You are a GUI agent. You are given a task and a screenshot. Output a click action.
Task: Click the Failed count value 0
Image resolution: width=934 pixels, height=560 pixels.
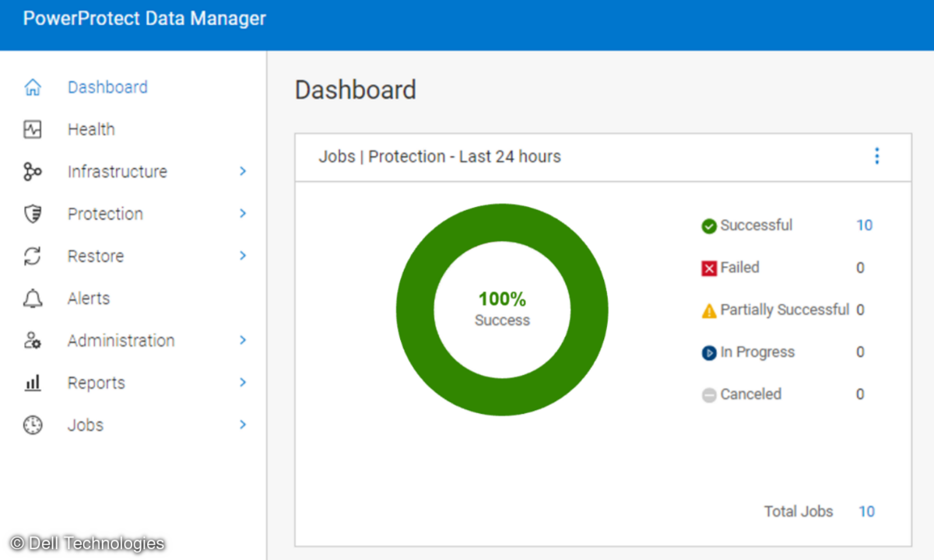860,268
